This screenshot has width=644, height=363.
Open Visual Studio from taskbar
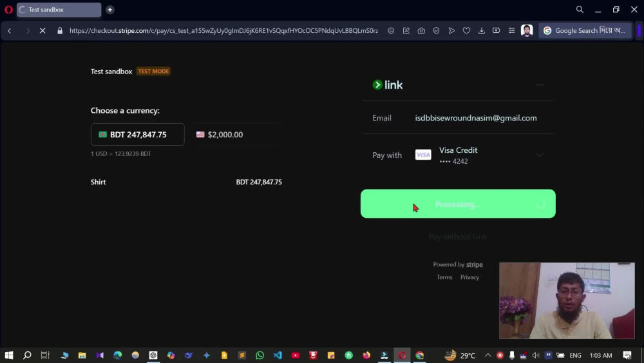pyautogui.click(x=100, y=355)
